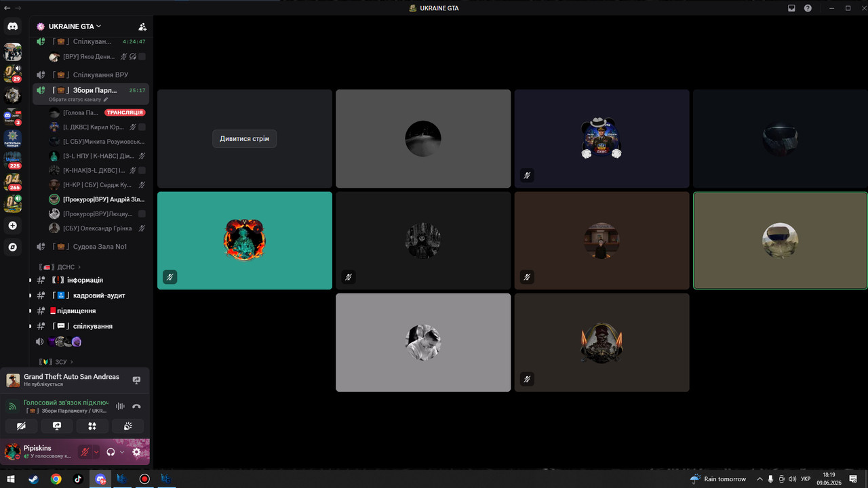The image size is (868, 488).
Task: Open Windows Start menu
Action: (x=11, y=479)
